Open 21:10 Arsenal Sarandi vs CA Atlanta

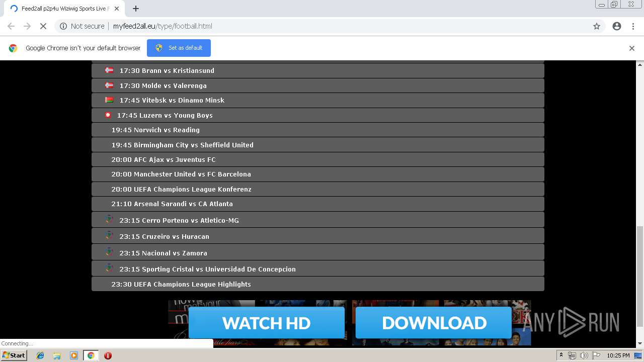click(318, 204)
